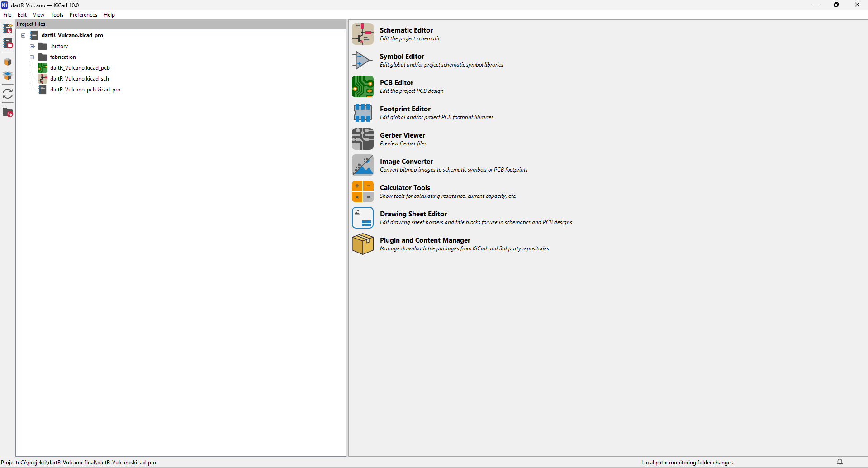Screen dimensions: 868x468
Task: Open the File menu
Action: click(x=7, y=15)
